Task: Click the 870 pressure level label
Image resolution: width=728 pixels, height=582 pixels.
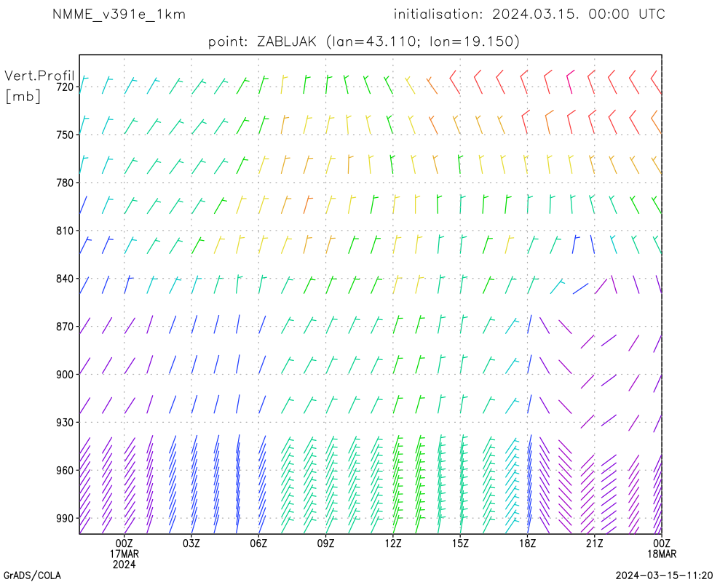Action: point(65,327)
